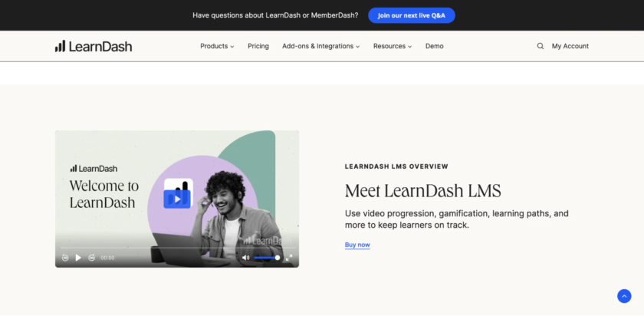Image resolution: width=644 pixels, height=316 pixels.
Task: Open the Demo menu item
Action: click(434, 46)
